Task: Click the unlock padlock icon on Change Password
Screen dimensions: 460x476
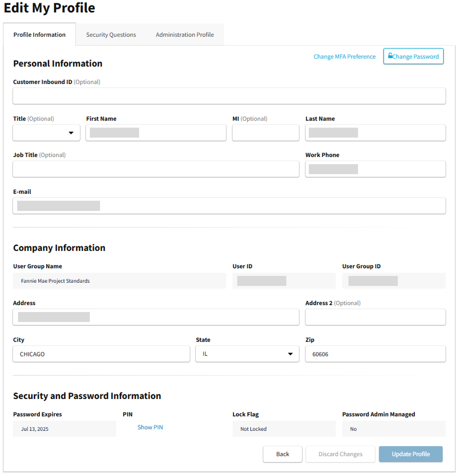Action: [390, 56]
